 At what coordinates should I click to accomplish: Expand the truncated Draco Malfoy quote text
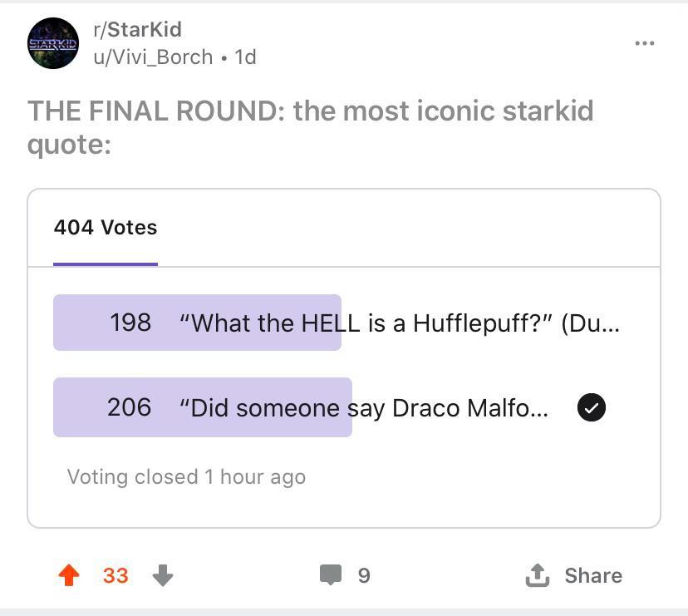pos(536,407)
